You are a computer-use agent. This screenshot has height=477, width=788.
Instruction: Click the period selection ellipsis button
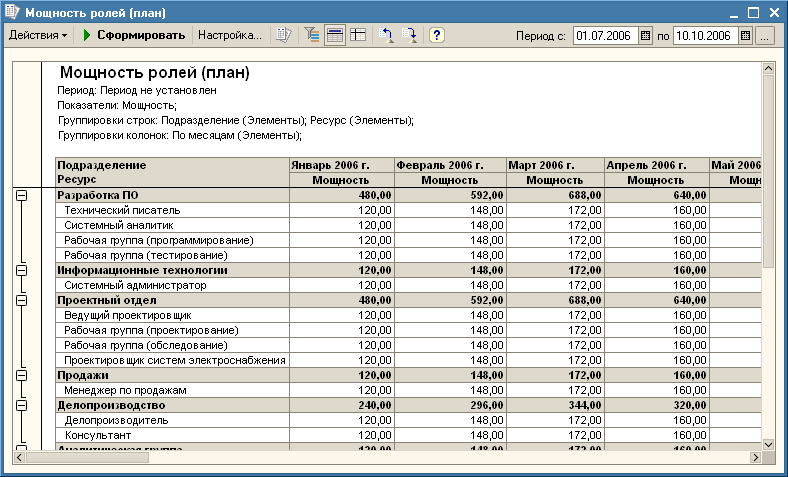765,35
